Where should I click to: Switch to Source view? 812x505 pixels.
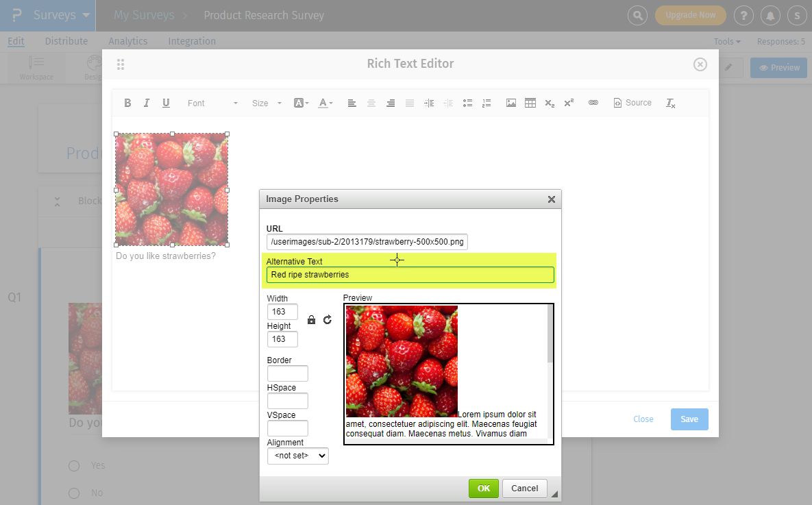tap(632, 103)
